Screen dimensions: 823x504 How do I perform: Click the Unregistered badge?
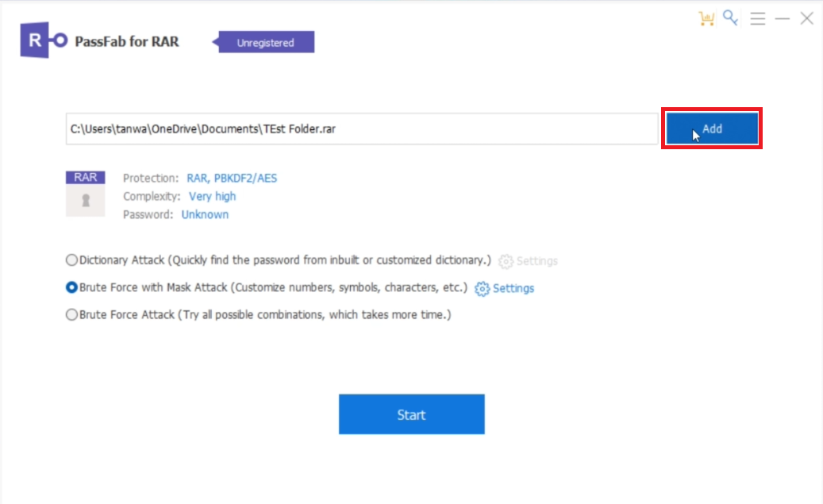[264, 42]
